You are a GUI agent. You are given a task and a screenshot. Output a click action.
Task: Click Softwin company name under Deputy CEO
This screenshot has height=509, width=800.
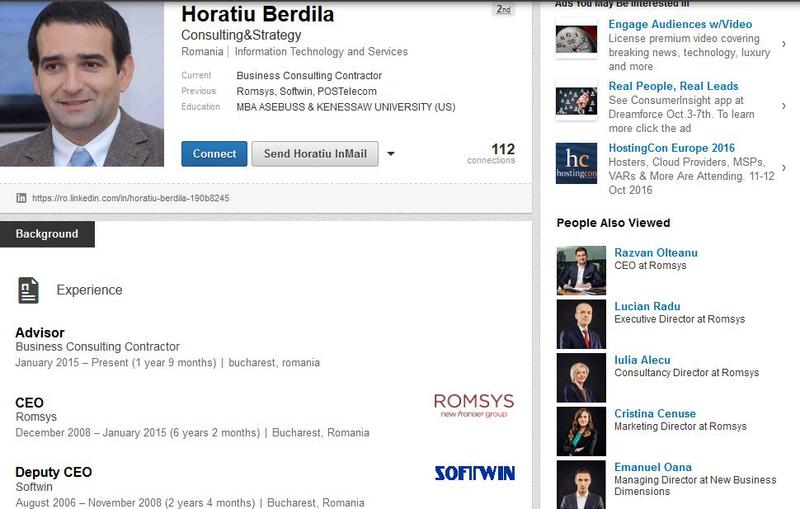34,487
